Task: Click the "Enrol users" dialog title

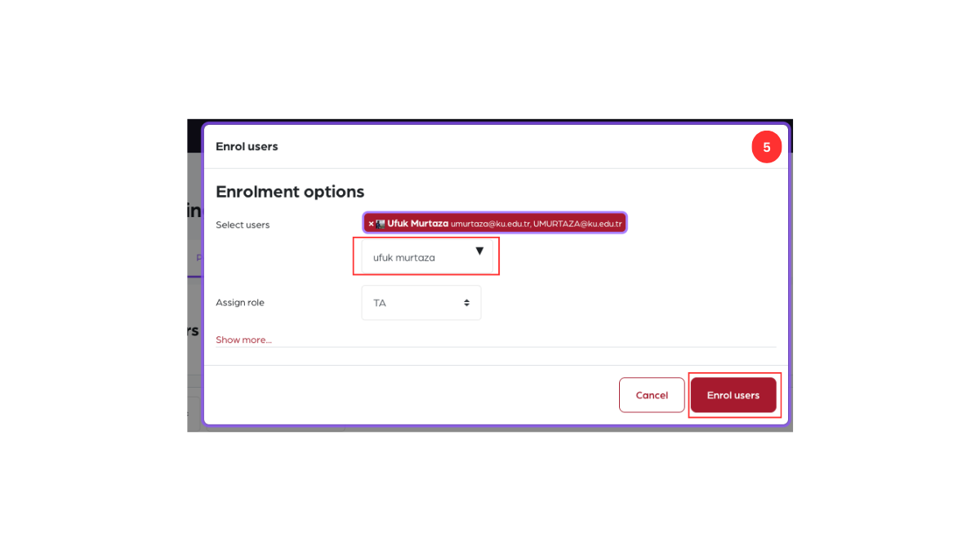Action: click(x=247, y=147)
